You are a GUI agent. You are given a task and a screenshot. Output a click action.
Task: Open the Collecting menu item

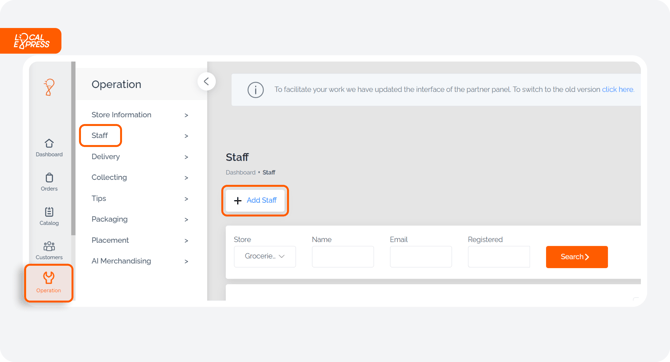point(109,177)
